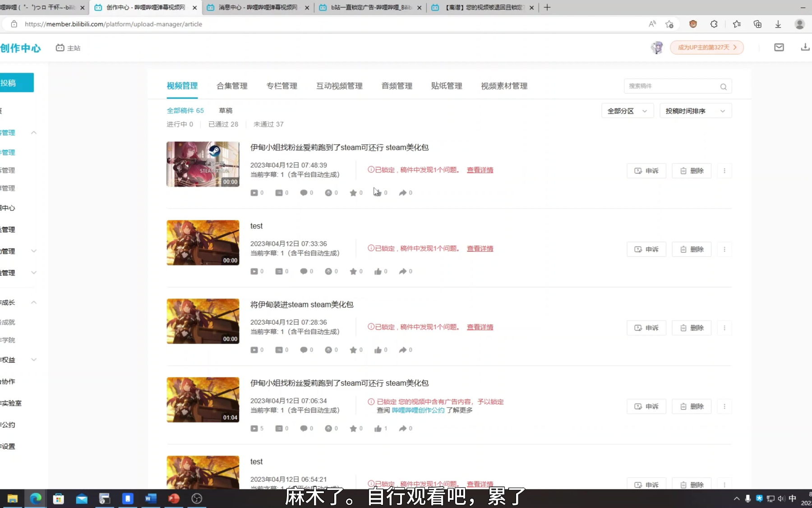Click the download icon in the header

[805, 47]
